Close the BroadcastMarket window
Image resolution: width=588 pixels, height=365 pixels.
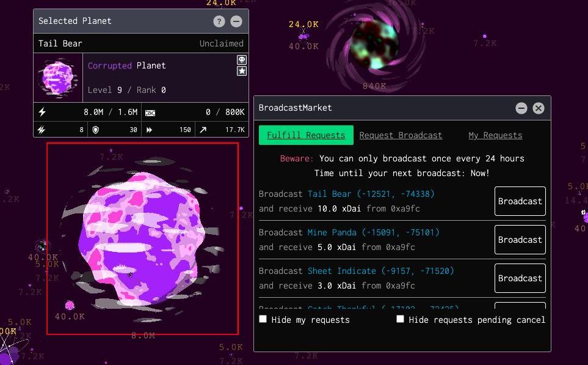pyautogui.click(x=538, y=108)
